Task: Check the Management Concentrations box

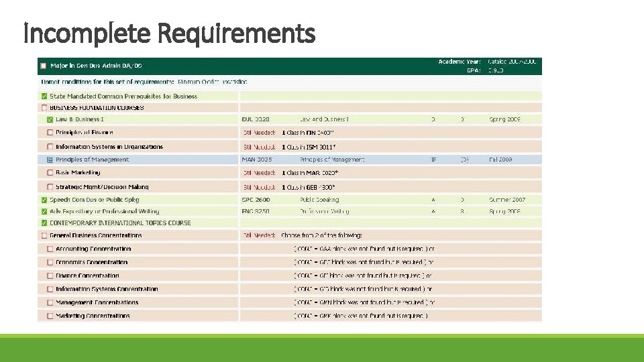Action: tap(50, 302)
